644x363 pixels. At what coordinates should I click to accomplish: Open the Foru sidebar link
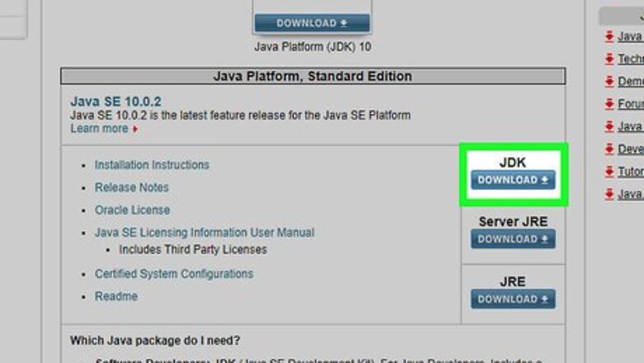631,104
